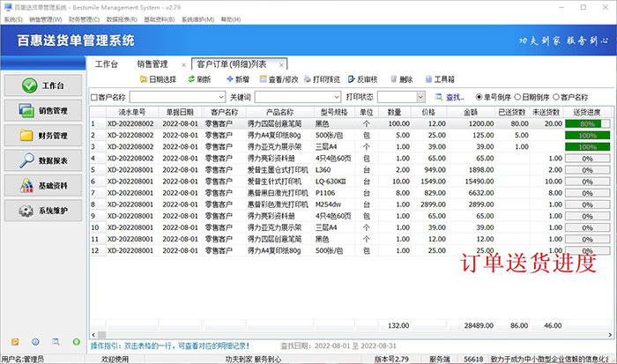This screenshot has height=364, width=617.
Task: Click the 80% delivery progress bar
Action: pos(588,123)
